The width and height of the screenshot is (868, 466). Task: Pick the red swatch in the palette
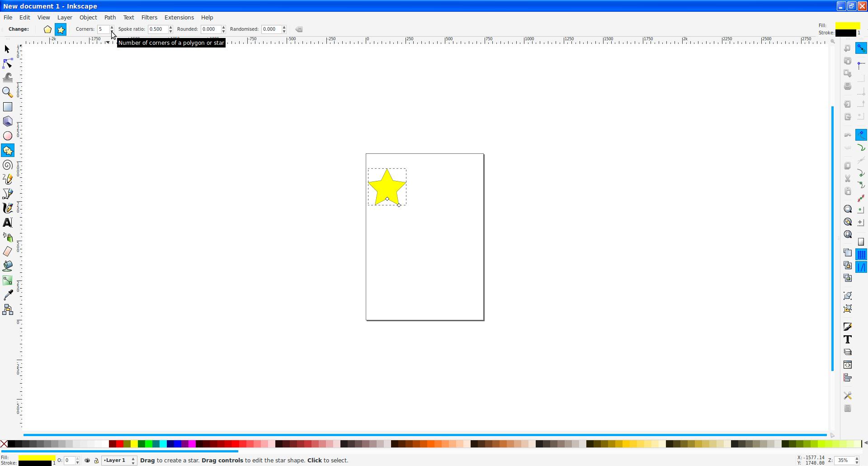tap(120, 444)
